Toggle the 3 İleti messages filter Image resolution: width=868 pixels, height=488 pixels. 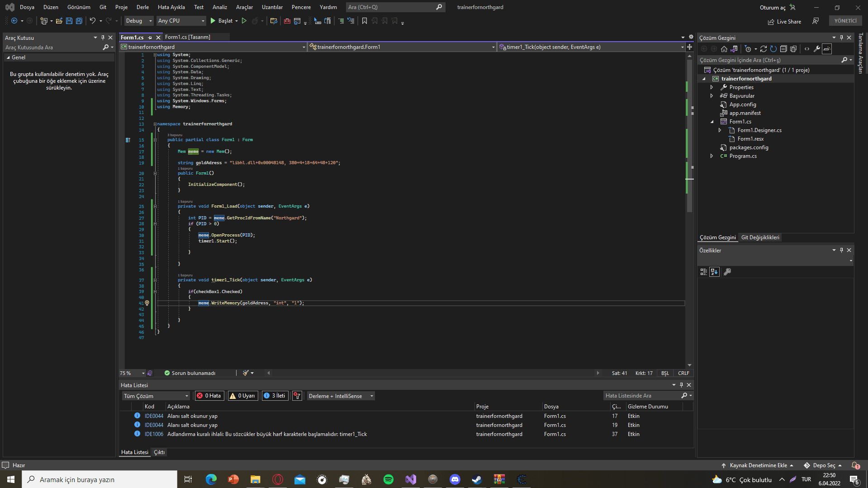pyautogui.click(x=275, y=396)
